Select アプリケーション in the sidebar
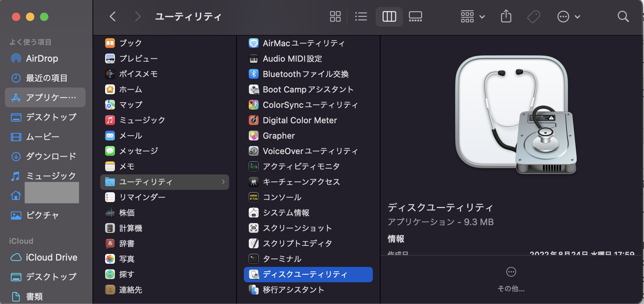This screenshot has height=304, width=644. [x=45, y=97]
